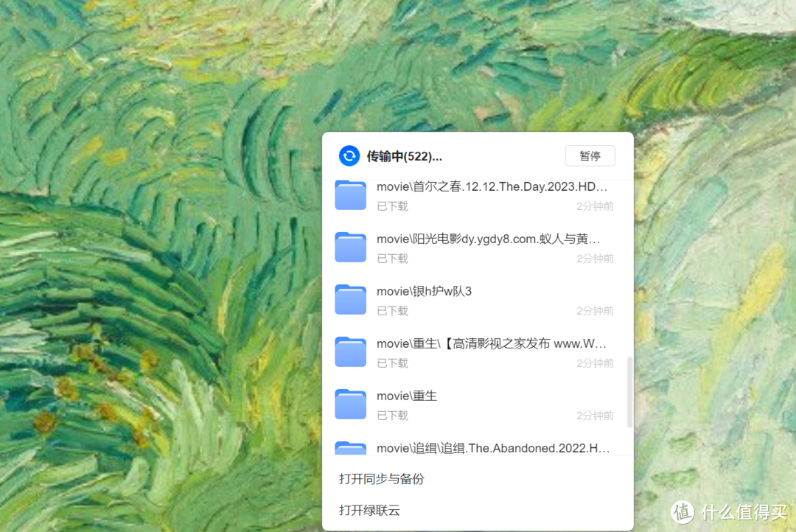Image resolution: width=796 pixels, height=532 pixels.
Task: Click the 2分钟前 timestamp on the 阳光电影 row
Action: [x=594, y=259]
